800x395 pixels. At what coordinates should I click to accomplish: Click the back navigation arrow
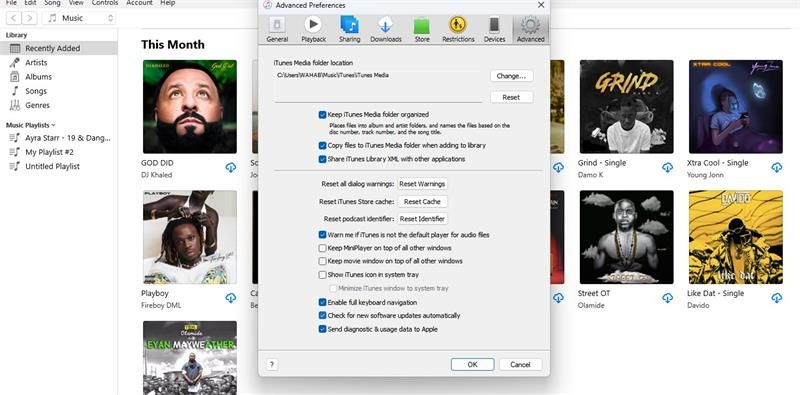[13, 18]
